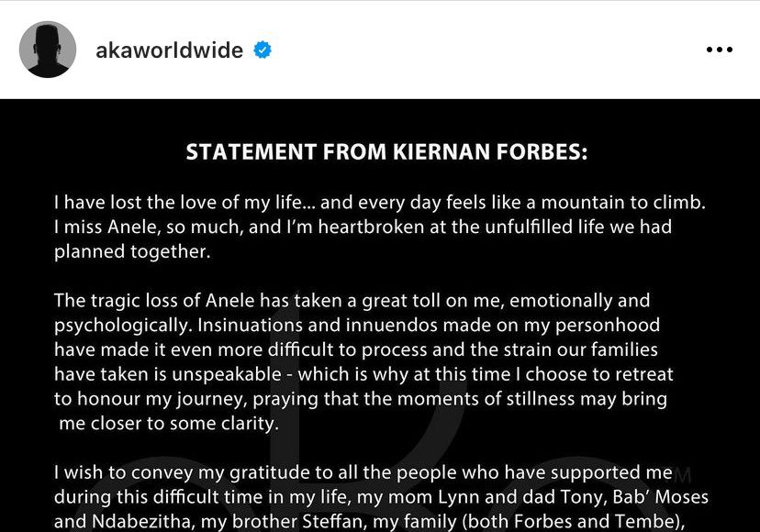Click the line starting "psychologically. Insinuations and innuendos"
The width and height of the screenshot is (760, 532).
[x=357, y=326]
